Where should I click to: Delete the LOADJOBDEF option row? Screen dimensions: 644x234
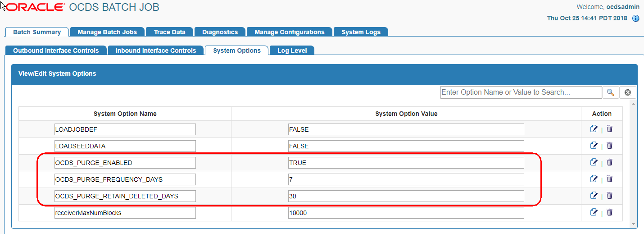(609, 129)
